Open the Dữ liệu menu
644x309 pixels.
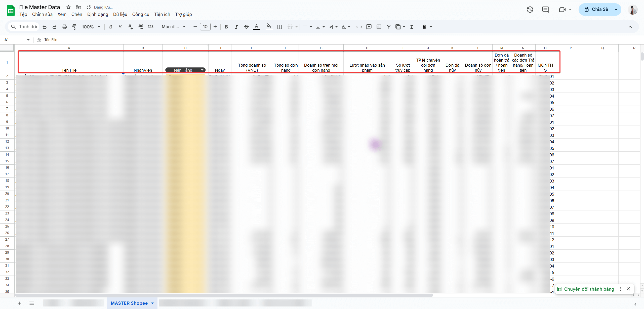(120, 14)
